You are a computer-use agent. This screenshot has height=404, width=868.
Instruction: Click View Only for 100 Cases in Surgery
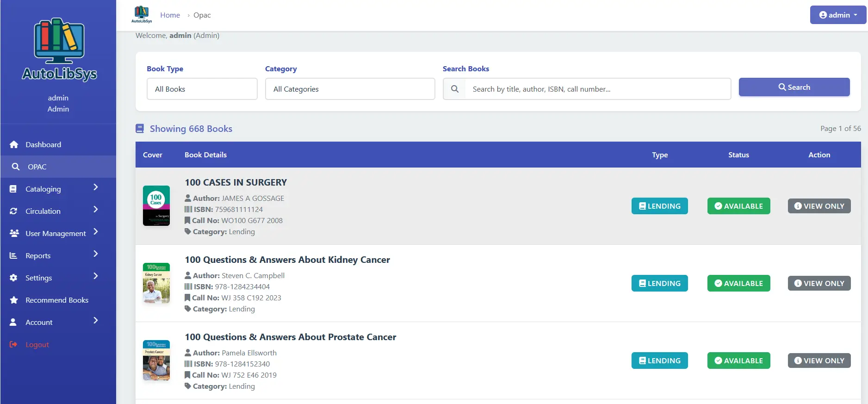tap(819, 206)
